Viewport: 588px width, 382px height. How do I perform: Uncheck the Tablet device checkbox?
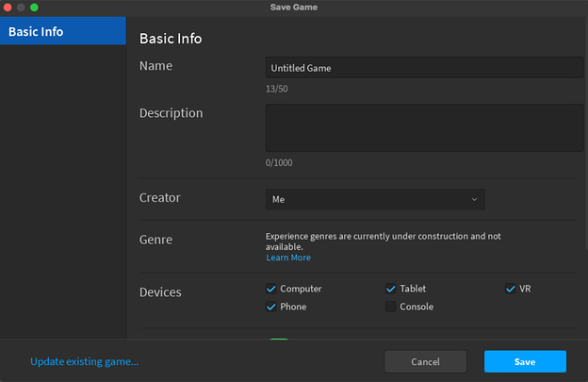[x=391, y=289]
